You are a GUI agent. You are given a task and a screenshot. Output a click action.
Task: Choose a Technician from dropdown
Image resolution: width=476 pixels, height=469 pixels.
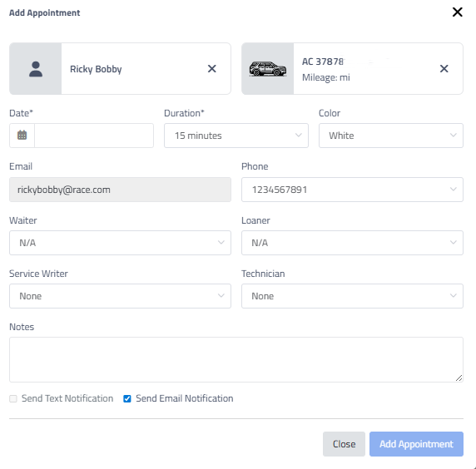[352, 296]
